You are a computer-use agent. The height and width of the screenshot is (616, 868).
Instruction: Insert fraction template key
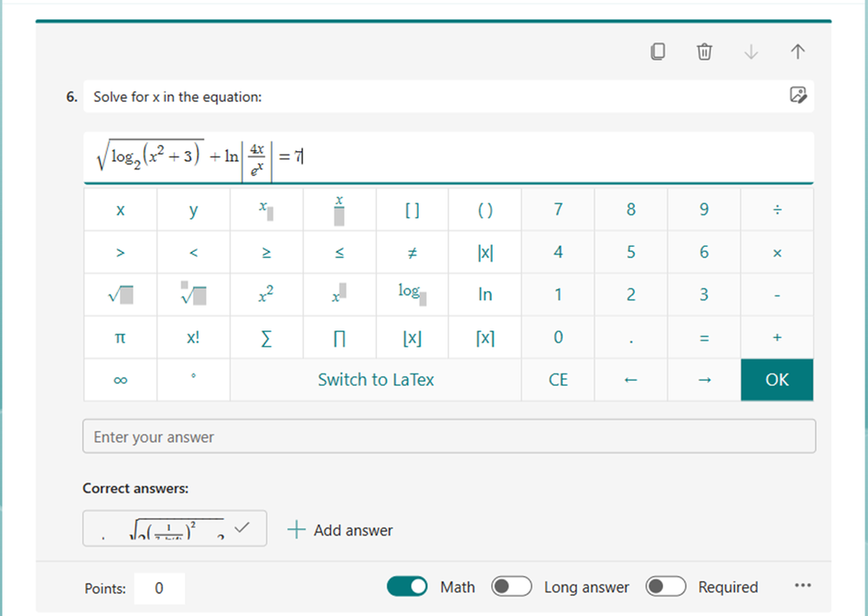340,209
